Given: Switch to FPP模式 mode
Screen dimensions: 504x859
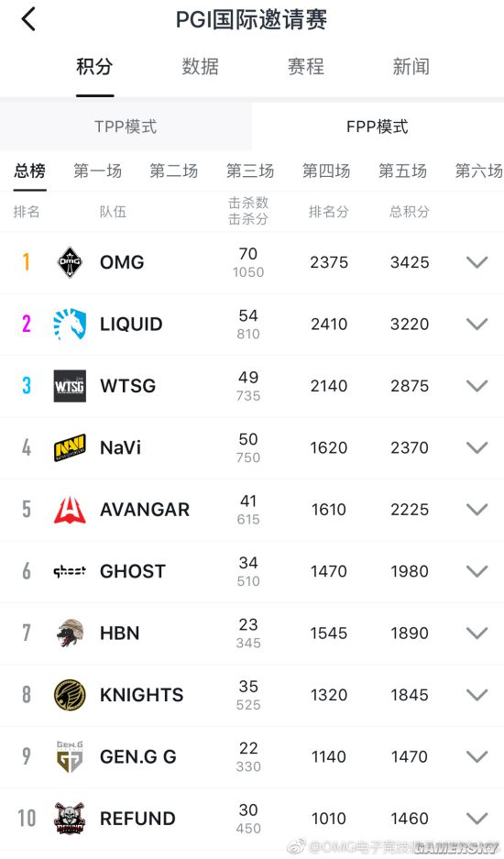Looking at the screenshot, I should (x=378, y=127).
